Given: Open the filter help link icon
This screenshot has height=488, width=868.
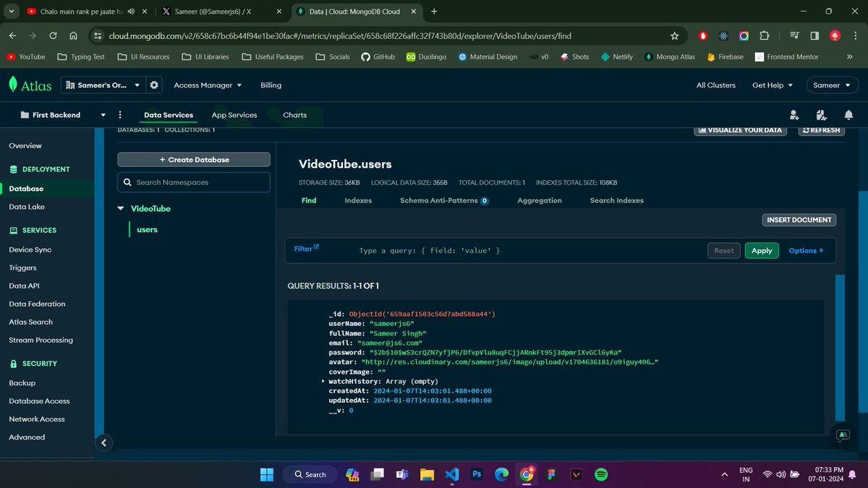Looking at the screenshot, I should [316, 247].
